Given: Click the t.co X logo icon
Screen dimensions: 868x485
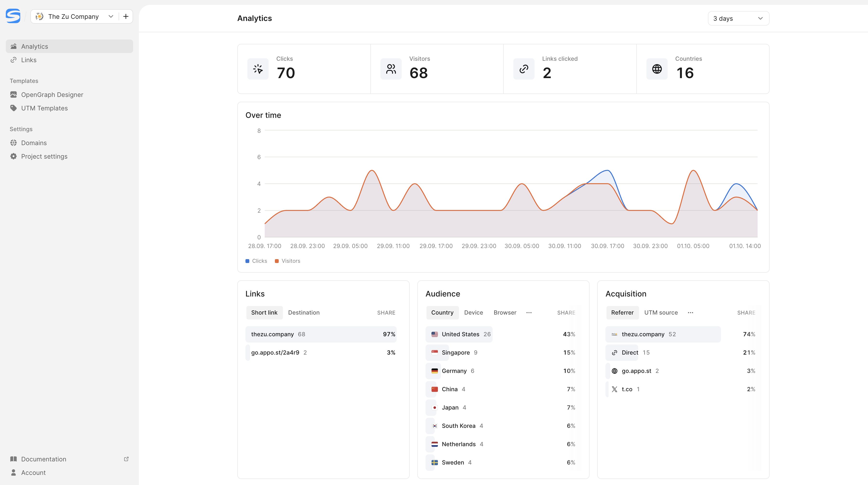Looking at the screenshot, I should point(615,389).
